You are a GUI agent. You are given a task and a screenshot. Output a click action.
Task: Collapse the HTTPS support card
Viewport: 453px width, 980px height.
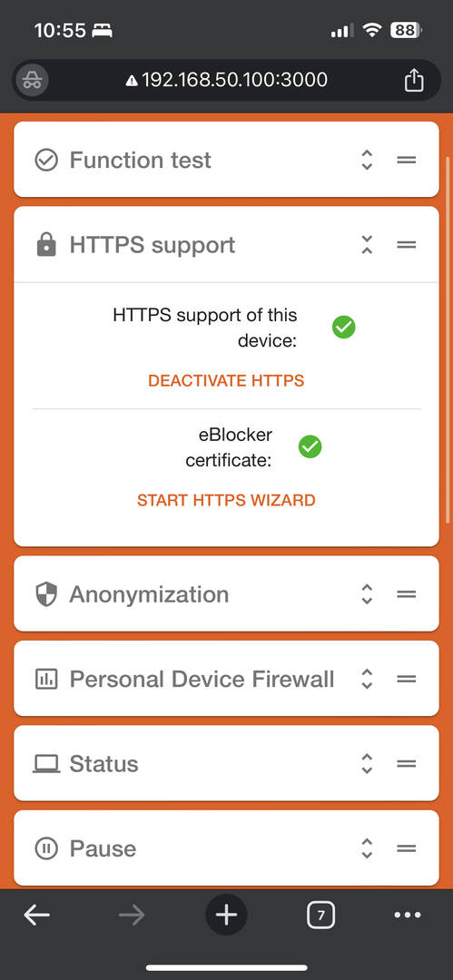click(x=368, y=245)
